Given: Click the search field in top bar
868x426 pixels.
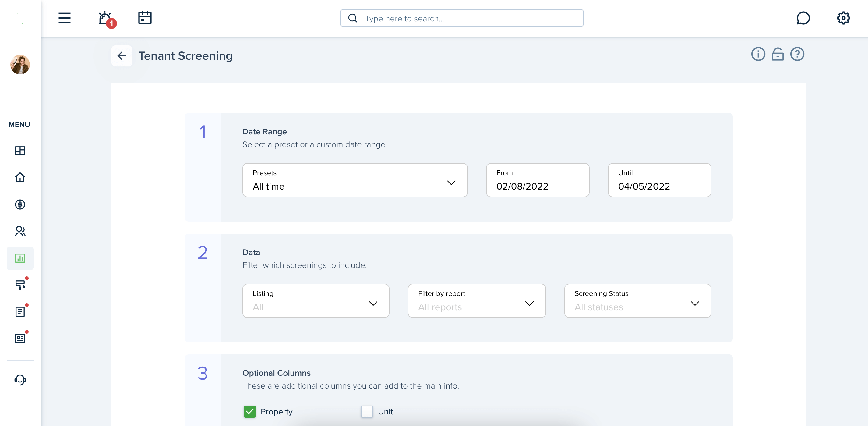Looking at the screenshot, I should 462,18.
